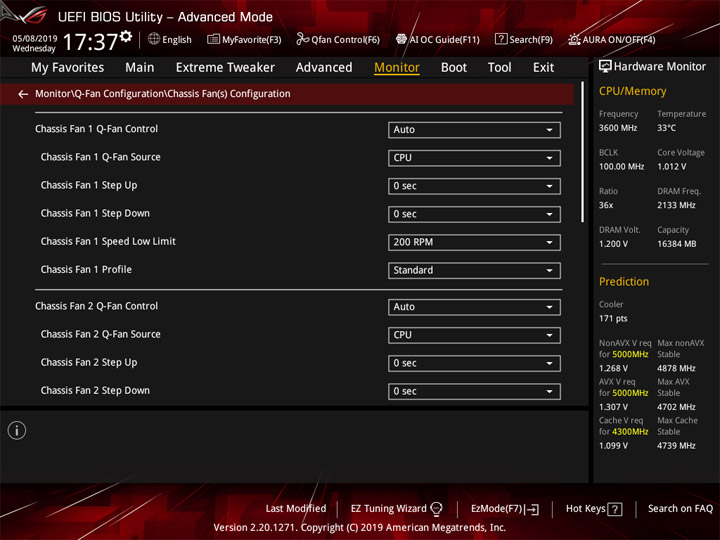Click the EZ Tuning Wizard lightbulb icon

pos(437,509)
